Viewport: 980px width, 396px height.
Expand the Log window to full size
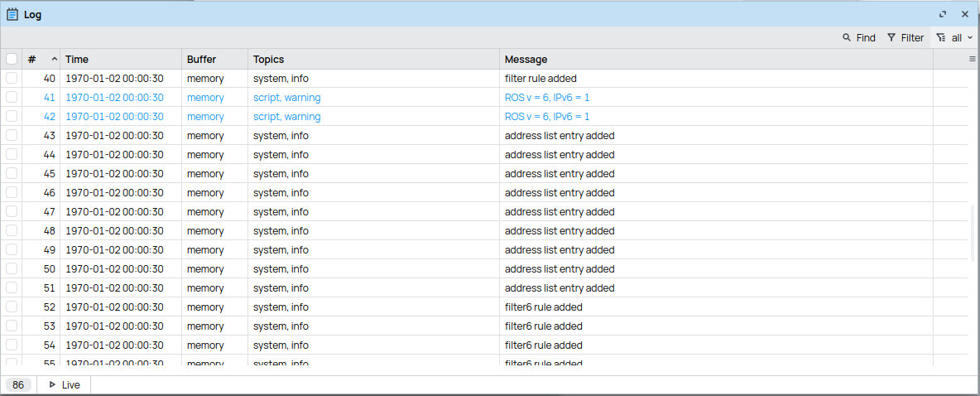click(943, 14)
